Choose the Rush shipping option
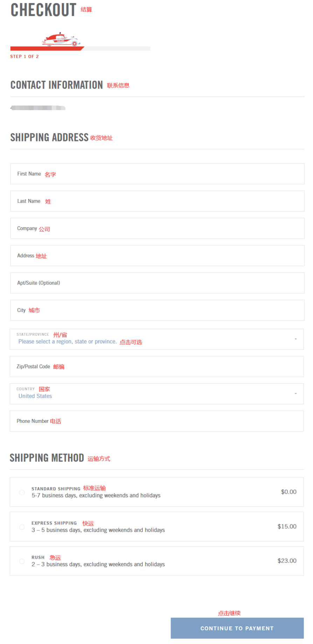 coord(22,561)
